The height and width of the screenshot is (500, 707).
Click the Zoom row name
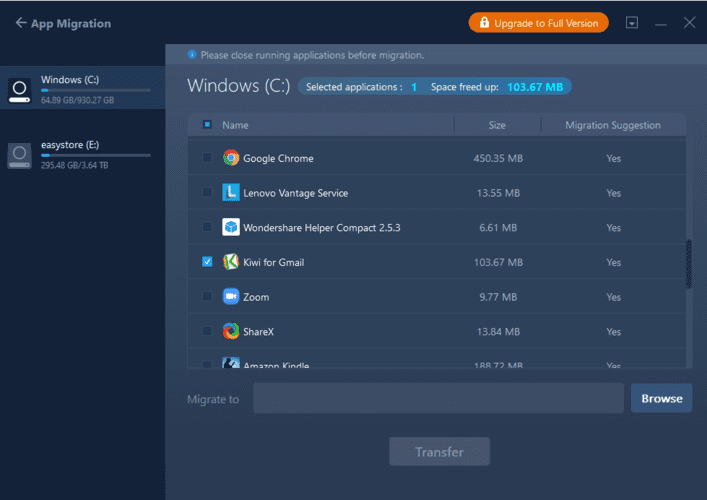256,297
